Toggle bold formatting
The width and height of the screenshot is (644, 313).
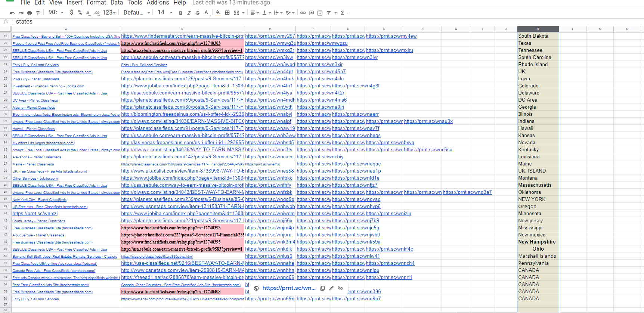pyautogui.click(x=180, y=13)
